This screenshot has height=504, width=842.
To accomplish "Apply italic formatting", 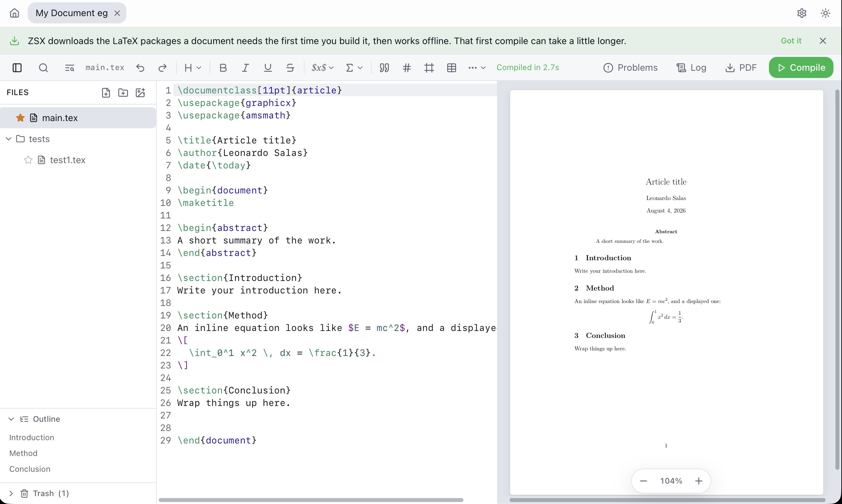I will tap(245, 67).
